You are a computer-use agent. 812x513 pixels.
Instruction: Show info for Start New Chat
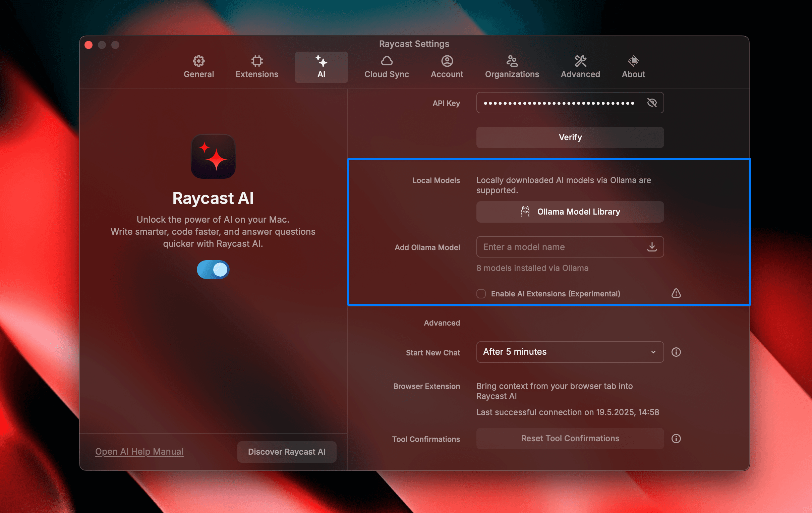pyautogui.click(x=676, y=352)
